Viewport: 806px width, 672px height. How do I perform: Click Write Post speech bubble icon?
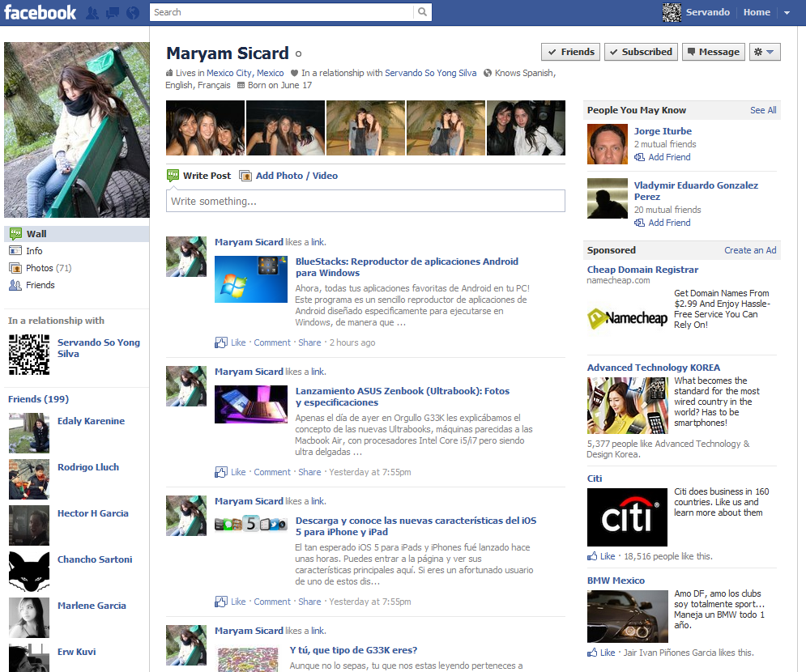[x=173, y=176]
